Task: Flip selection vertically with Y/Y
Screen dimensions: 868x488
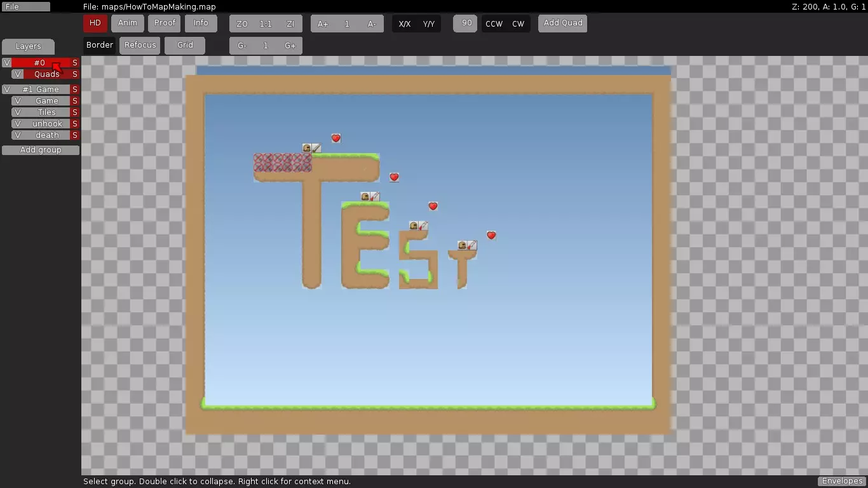Action: (429, 24)
